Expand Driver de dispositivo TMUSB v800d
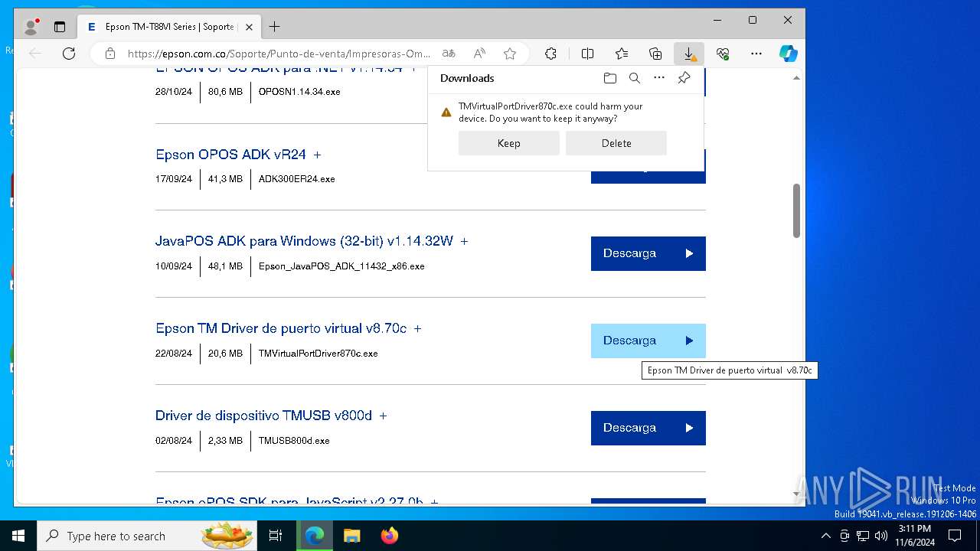980x551 pixels. click(383, 416)
